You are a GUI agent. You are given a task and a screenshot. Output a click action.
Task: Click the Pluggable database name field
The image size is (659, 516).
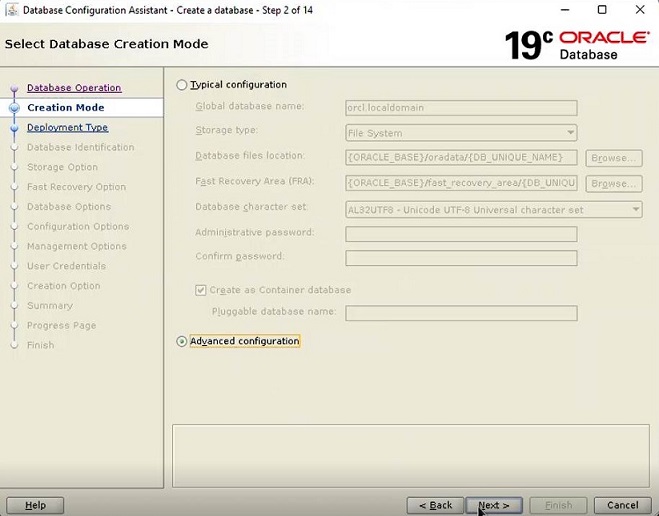(x=461, y=313)
